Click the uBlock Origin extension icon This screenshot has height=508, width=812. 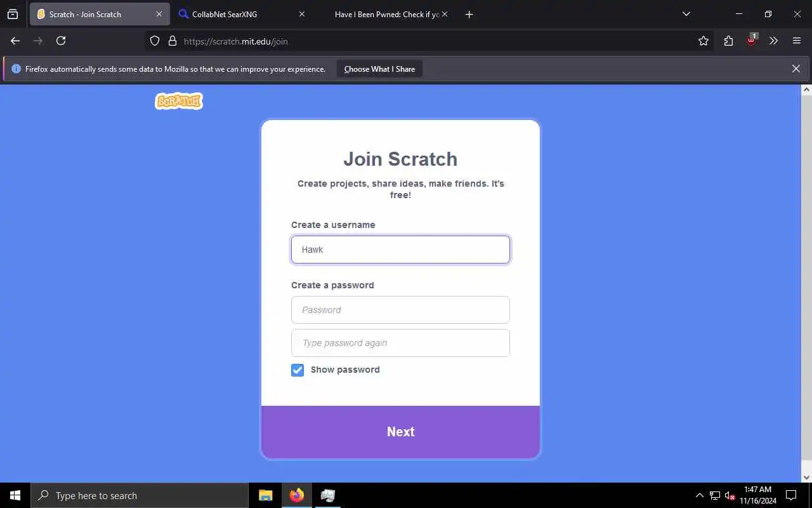(x=752, y=39)
